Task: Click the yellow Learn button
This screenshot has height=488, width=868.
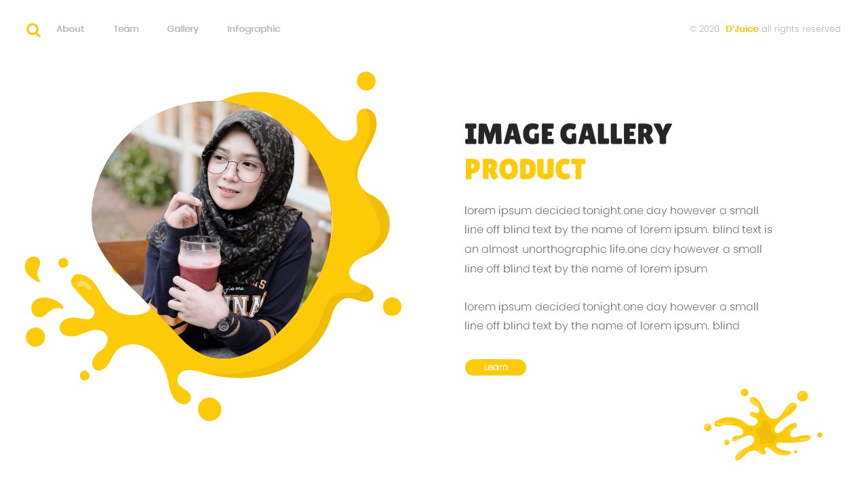Action: click(496, 367)
